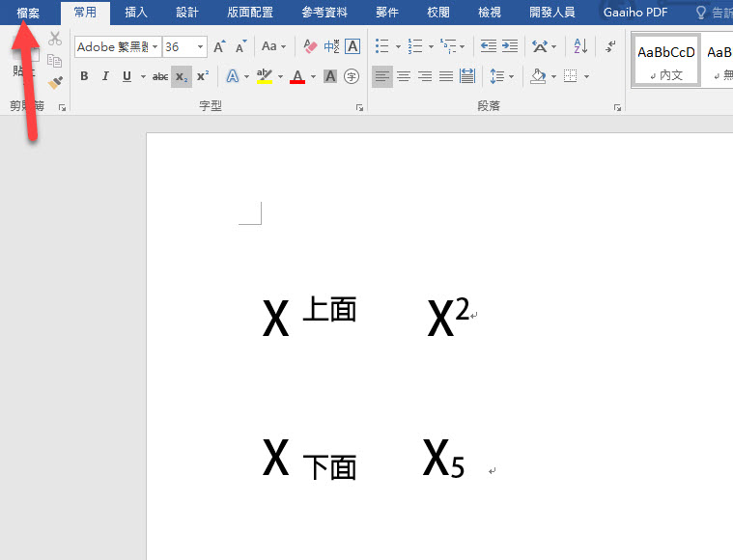Screen dimensions: 733x560
Task: Apply yellow text highlight color
Action: coord(265,76)
